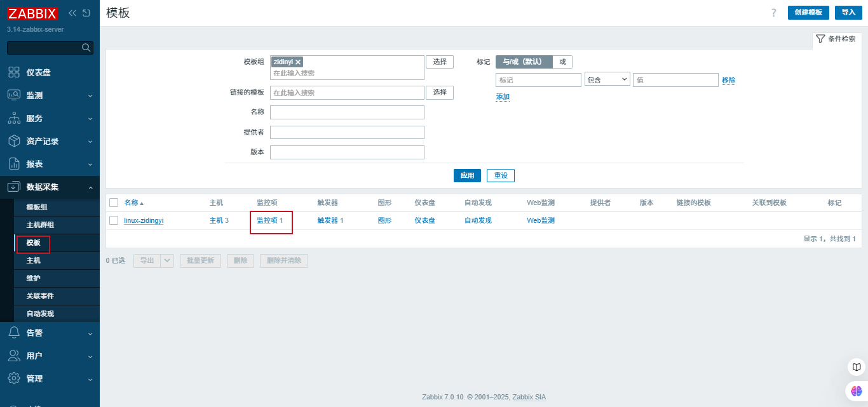Click the 名称 filter input

(x=347, y=112)
